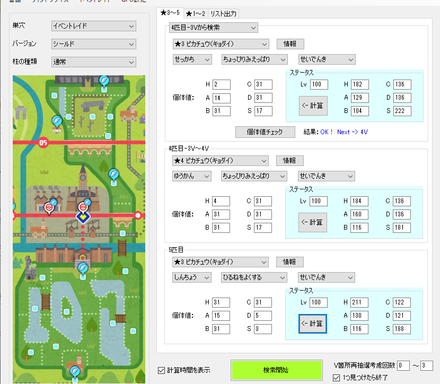Pick den square on the lake's small island

point(67,312)
